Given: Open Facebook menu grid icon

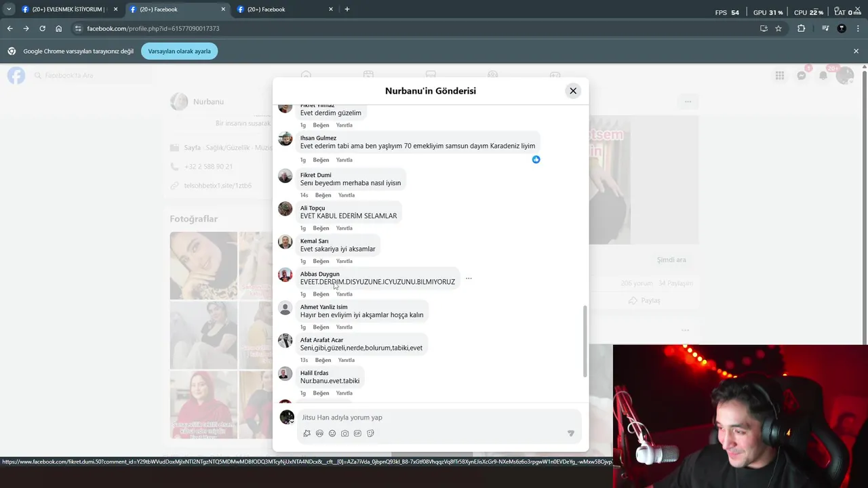Looking at the screenshot, I should tap(780, 75).
